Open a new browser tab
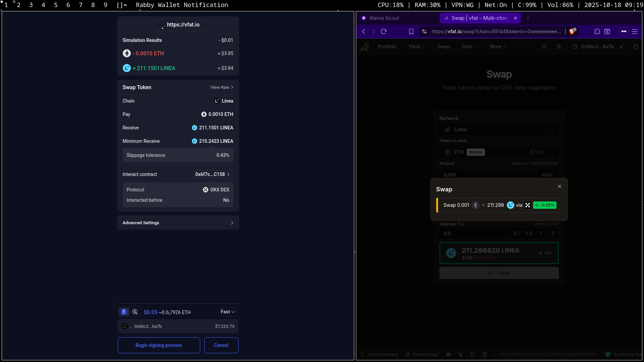Screen dimensions: 644x362 (528, 18)
